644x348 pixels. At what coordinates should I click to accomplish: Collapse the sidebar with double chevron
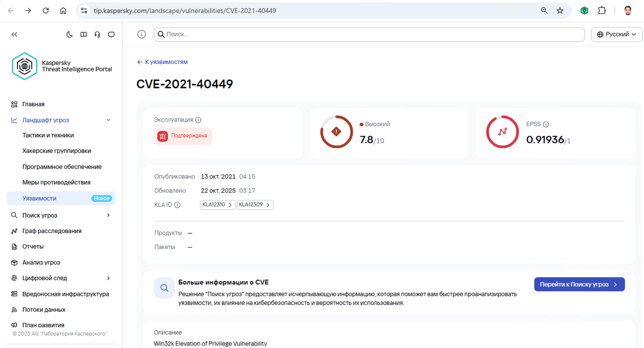(x=14, y=35)
